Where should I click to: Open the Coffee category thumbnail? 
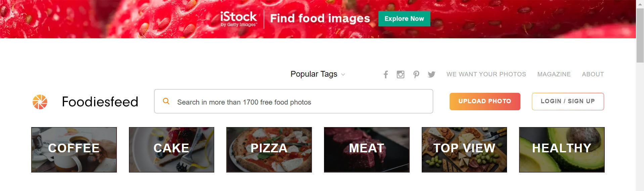click(x=74, y=150)
